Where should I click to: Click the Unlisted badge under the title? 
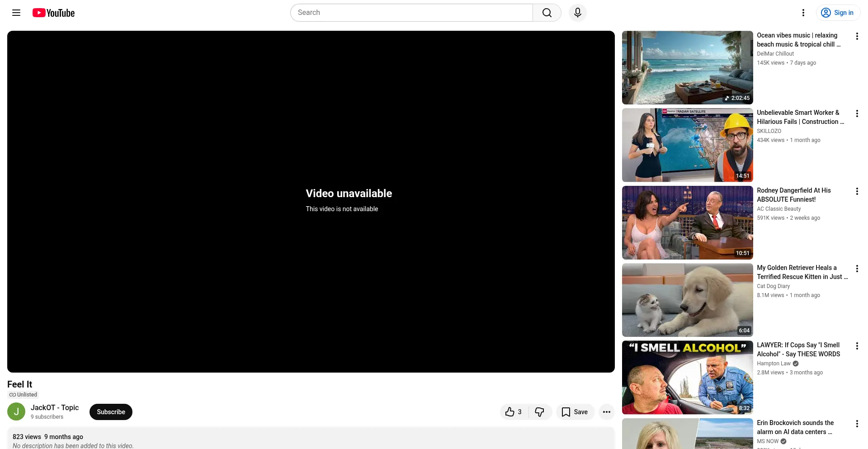[23, 395]
